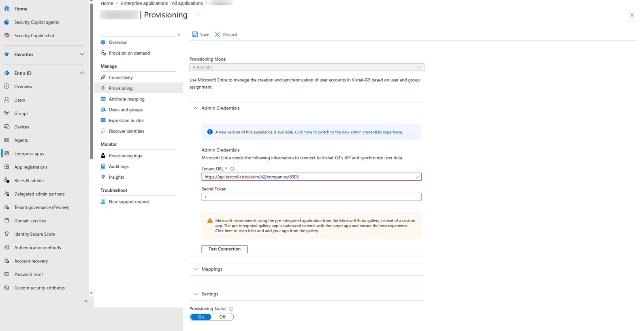This screenshot has height=331, width=644.
Task: Click the Favorites star icon
Action: click(7, 54)
